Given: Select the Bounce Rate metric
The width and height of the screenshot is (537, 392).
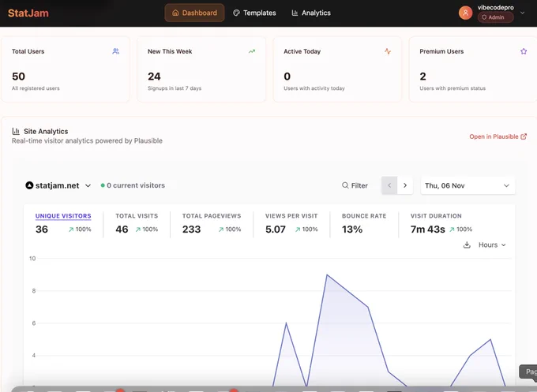Looking at the screenshot, I should [x=364, y=224].
